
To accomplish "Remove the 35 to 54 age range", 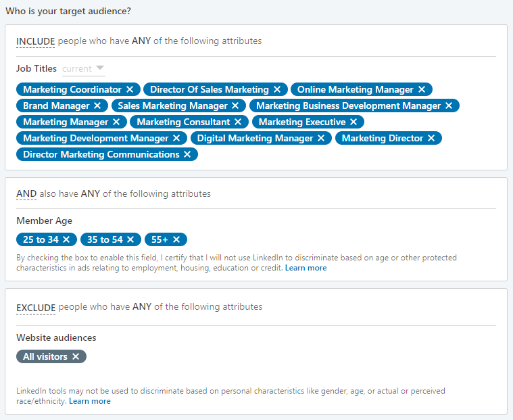I will tap(130, 239).
